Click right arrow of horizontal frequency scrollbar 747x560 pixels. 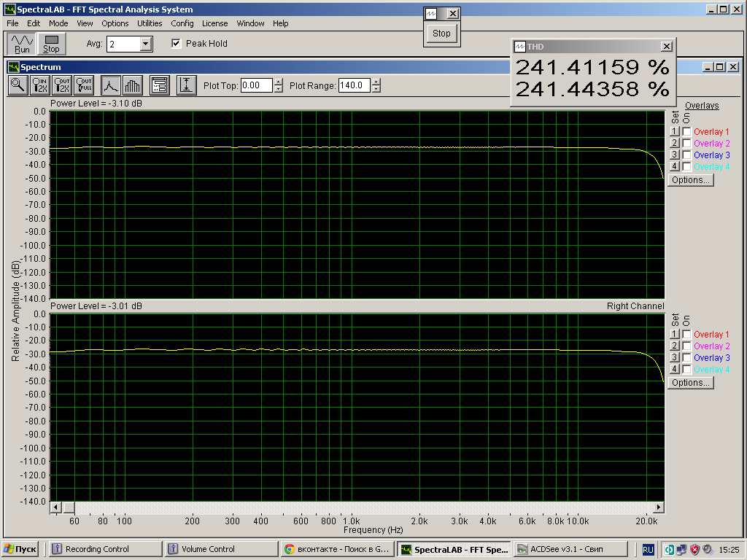659,507
